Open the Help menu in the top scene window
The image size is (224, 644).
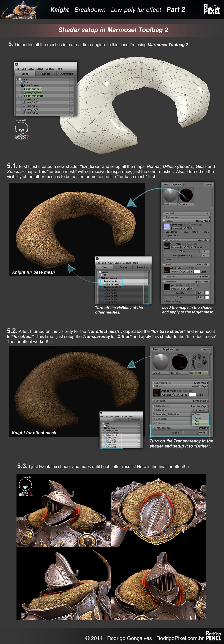click(x=59, y=69)
